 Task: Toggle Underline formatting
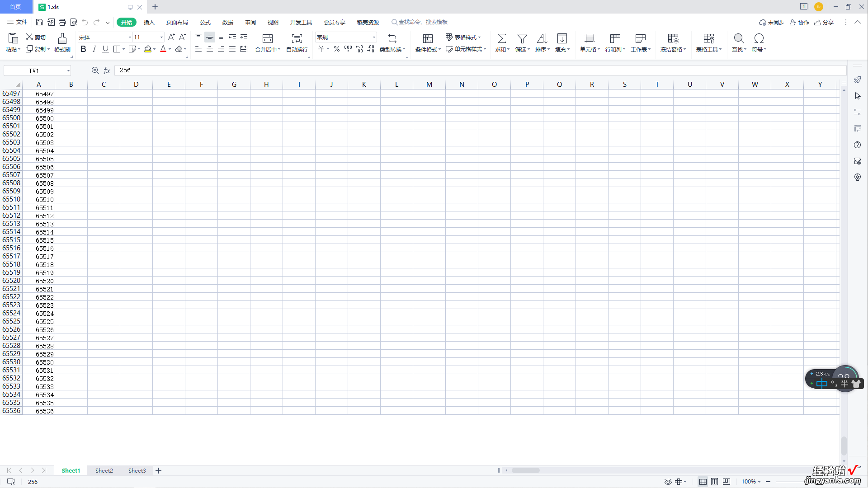(105, 49)
